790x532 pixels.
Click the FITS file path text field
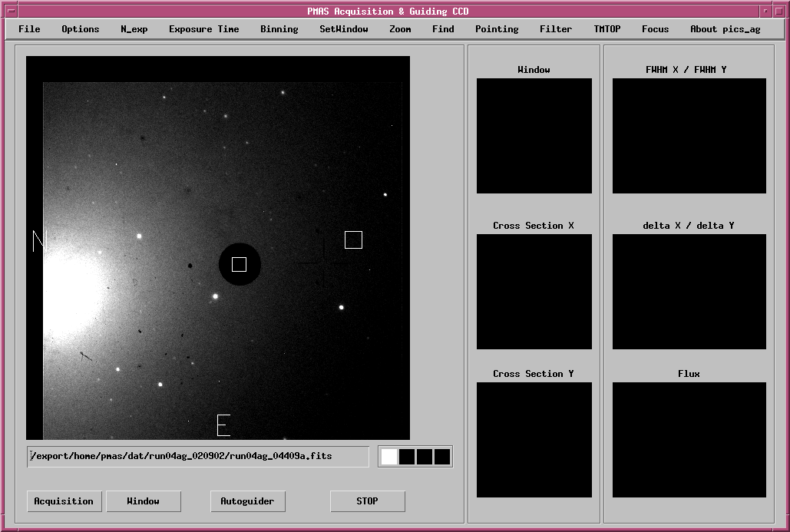(x=197, y=456)
